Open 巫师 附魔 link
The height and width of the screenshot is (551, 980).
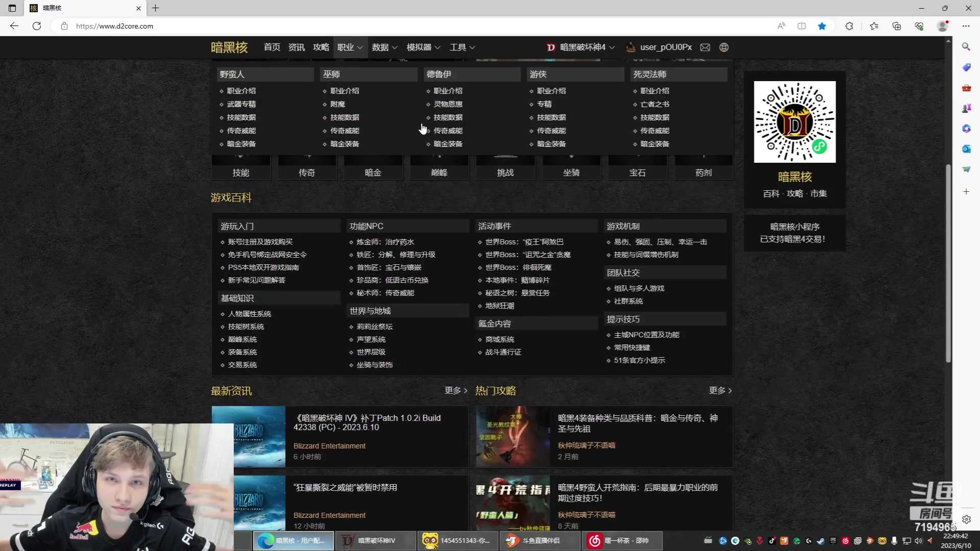[x=337, y=104]
